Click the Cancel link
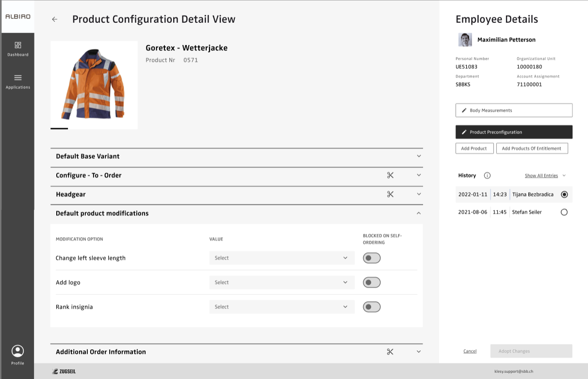 pyautogui.click(x=470, y=351)
